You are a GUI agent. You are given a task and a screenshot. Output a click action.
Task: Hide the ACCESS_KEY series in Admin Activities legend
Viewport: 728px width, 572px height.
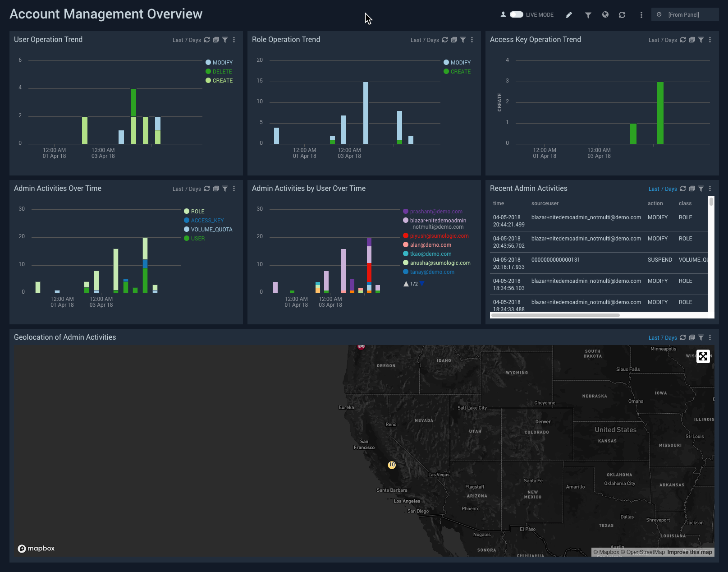(x=207, y=221)
